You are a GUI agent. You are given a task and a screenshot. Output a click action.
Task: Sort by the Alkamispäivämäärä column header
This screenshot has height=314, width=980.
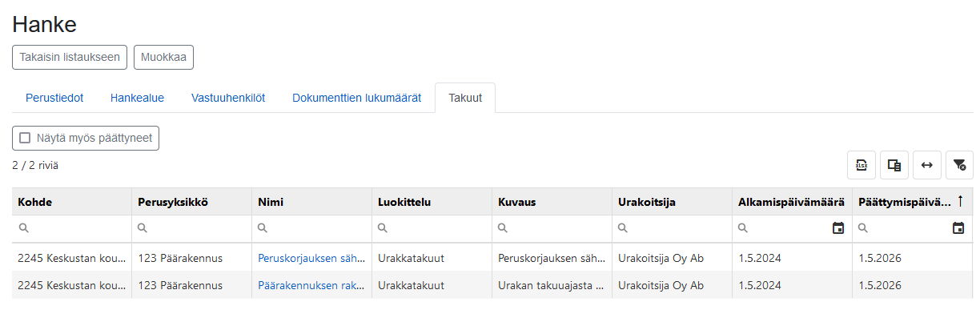[x=793, y=202]
